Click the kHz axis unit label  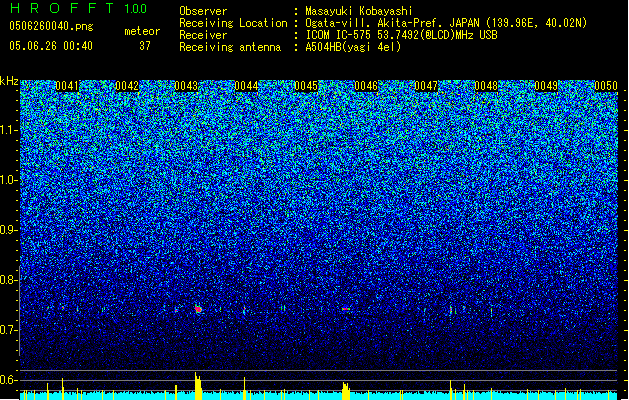tap(9, 81)
